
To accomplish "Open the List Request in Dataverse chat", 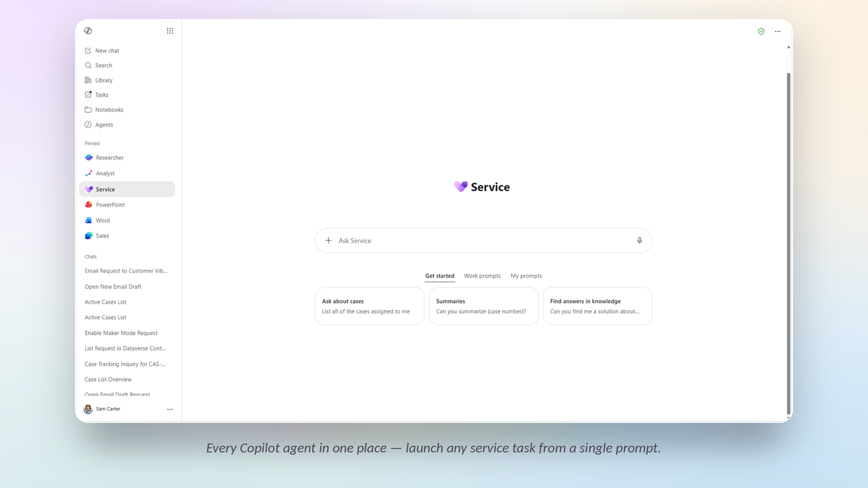I will [x=126, y=348].
